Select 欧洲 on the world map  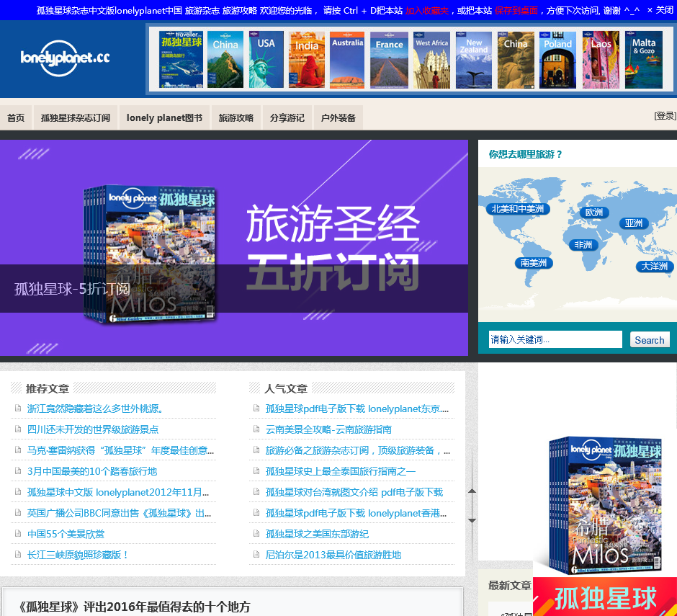[594, 212]
